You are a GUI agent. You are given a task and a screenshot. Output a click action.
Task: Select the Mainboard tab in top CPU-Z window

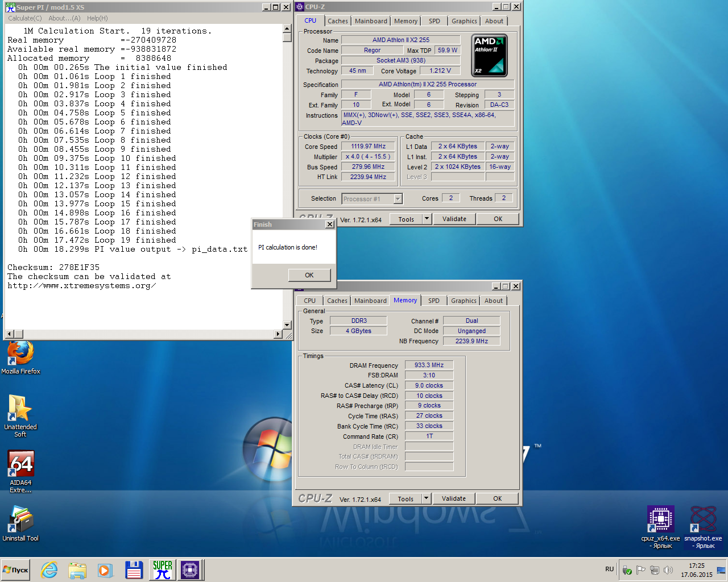371,21
